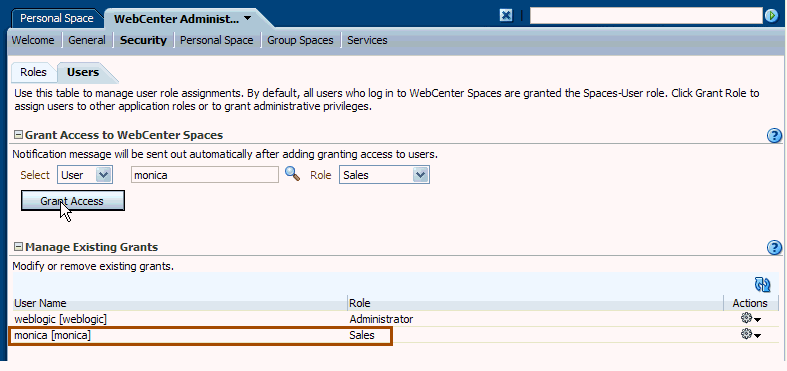Open actions gear for monica row
This screenshot has width=787, height=371.
[x=750, y=335]
